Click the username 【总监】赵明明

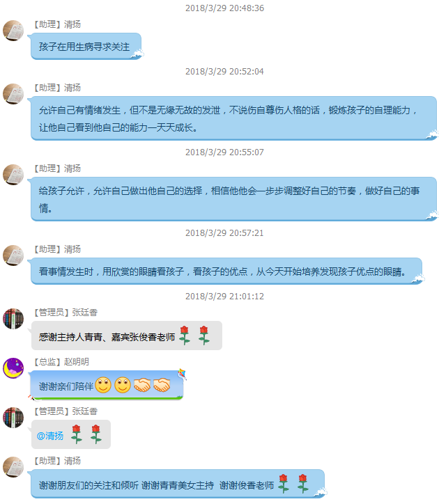pos(61,362)
